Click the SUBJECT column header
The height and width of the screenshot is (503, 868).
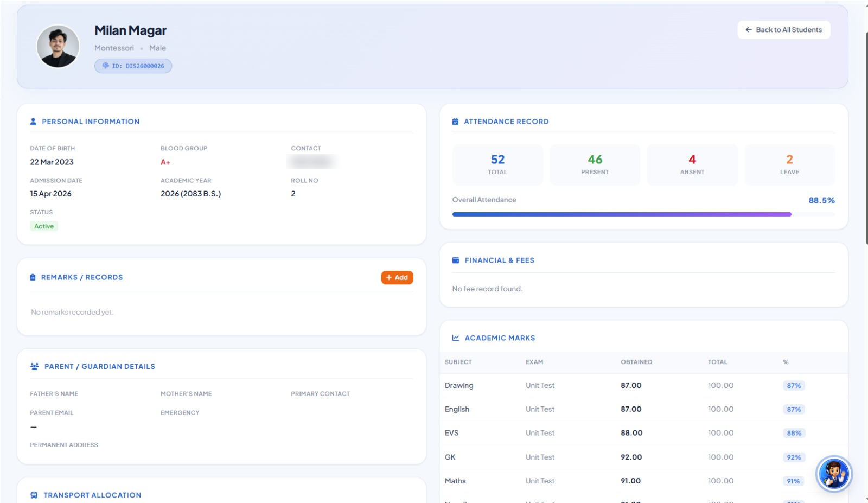pos(458,362)
